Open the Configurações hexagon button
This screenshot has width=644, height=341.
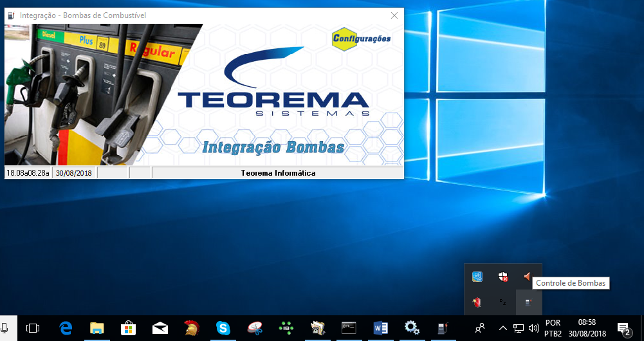[x=362, y=39]
